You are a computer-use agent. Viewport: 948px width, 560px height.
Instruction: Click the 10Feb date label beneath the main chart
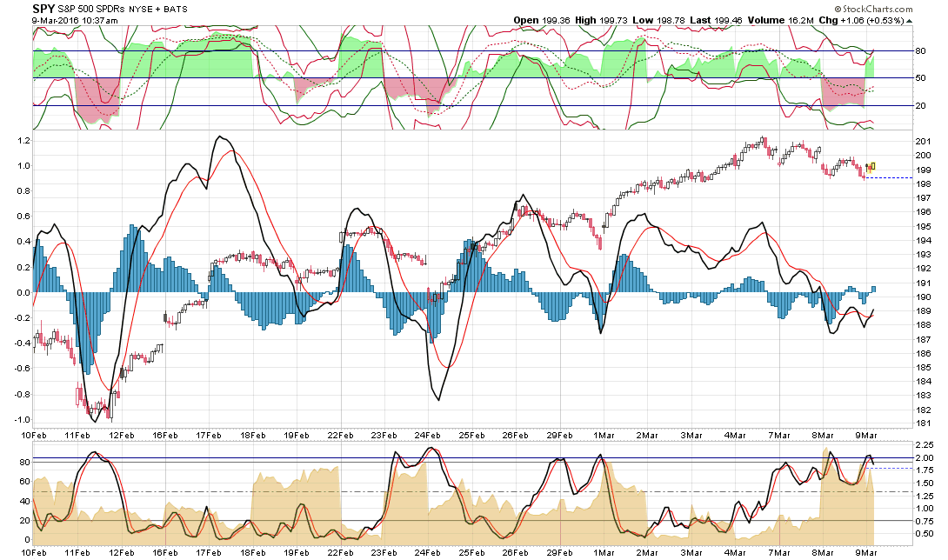pyautogui.click(x=34, y=436)
